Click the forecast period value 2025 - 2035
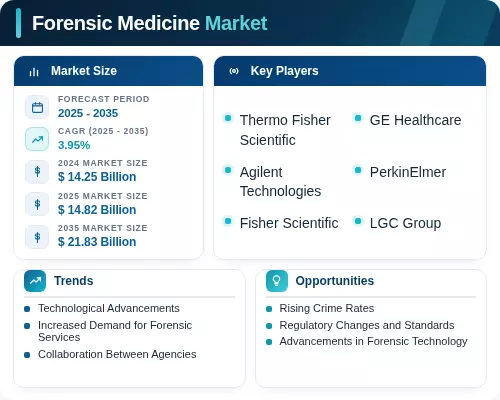This screenshot has width=500, height=400. 88,113
